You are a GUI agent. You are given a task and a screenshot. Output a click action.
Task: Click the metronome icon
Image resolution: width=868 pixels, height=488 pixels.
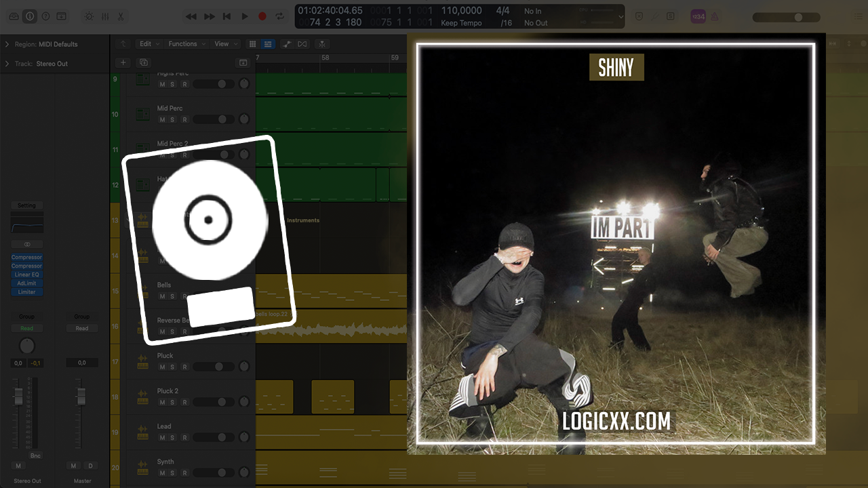pos(715,16)
